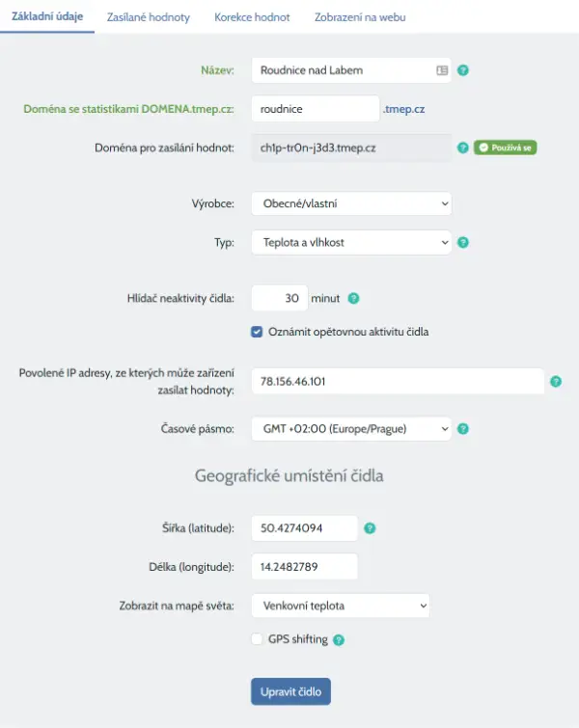
Task: Click the help icon next to Název field
Action: coord(463,70)
